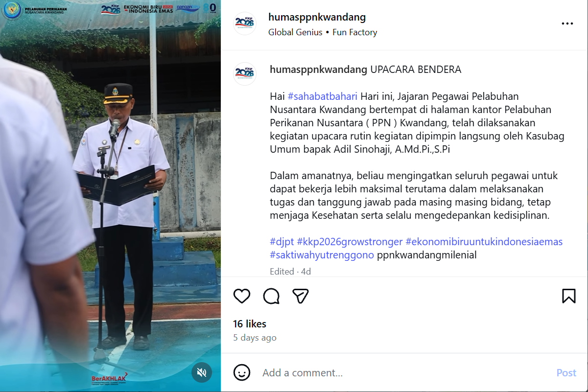Click the header profile avatar
The height and width of the screenshot is (392, 588).
click(x=245, y=23)
